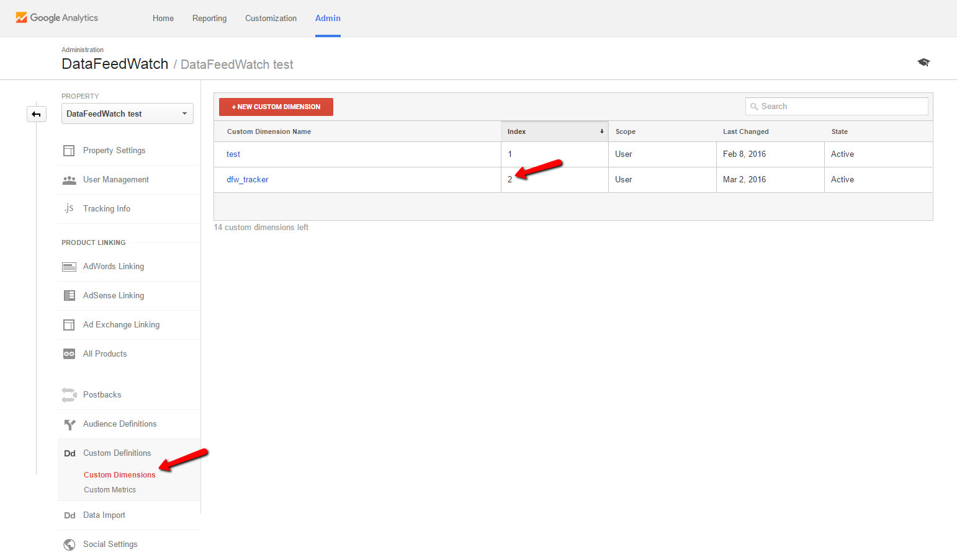Click Active state in test row
The width and height of the screenshot is (957, 560).
point(842,154)
